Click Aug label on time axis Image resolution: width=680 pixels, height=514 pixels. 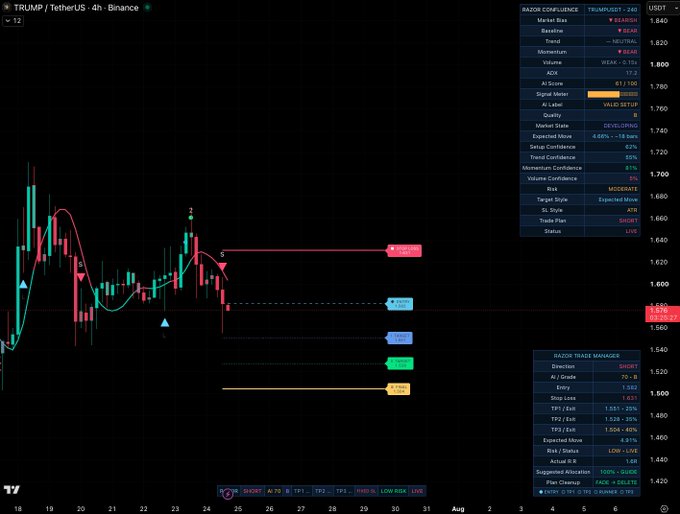(x=458, y=508)
